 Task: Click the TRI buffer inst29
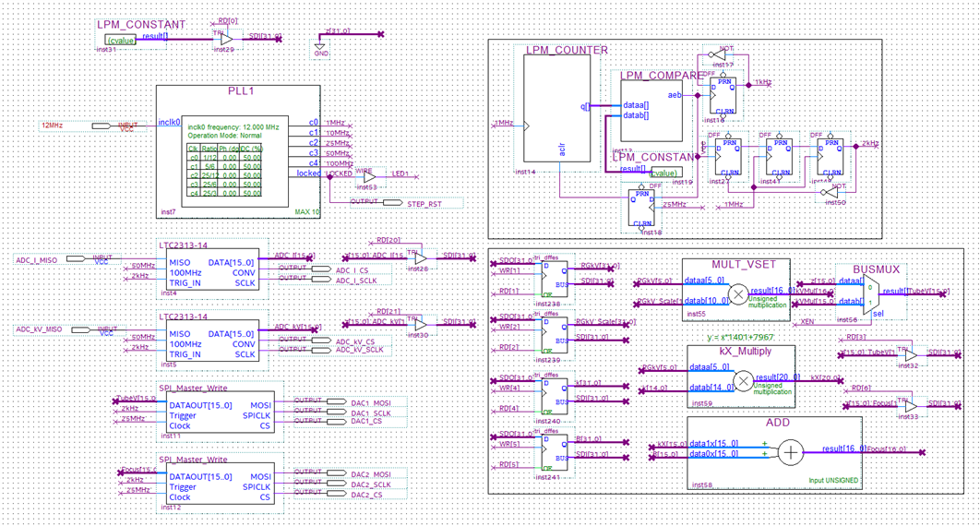tap(225, 39)
